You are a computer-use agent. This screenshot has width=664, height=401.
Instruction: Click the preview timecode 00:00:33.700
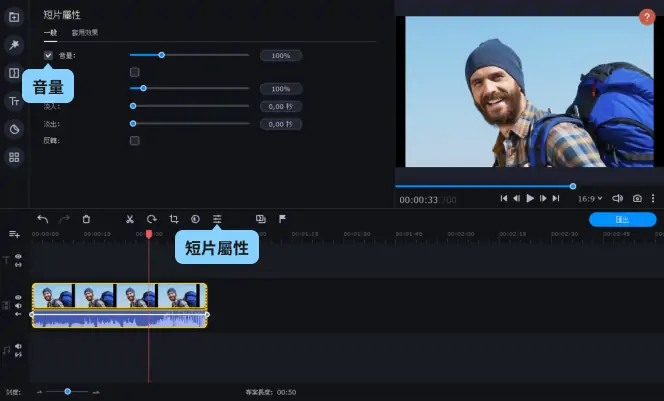[428, 200]
